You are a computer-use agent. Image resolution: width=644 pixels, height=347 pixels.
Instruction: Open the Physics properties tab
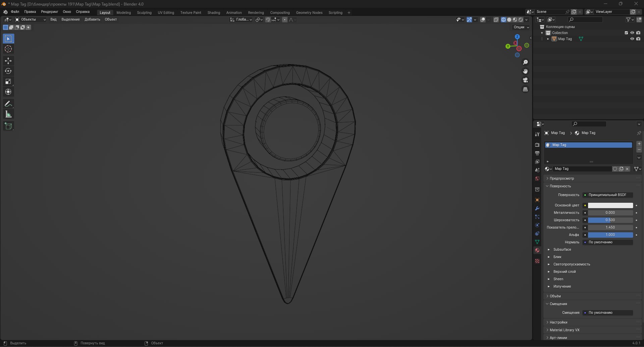coord(537,225)
